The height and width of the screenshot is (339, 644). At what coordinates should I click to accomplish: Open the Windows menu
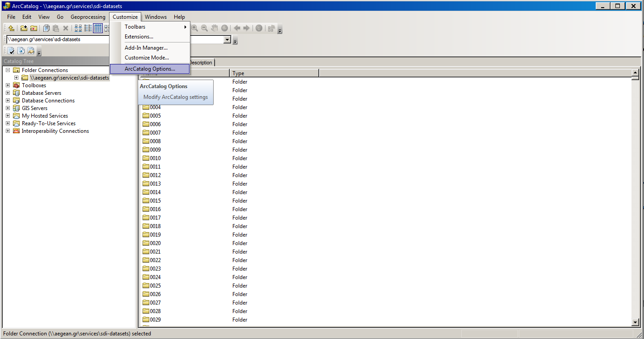click(156, 17)
